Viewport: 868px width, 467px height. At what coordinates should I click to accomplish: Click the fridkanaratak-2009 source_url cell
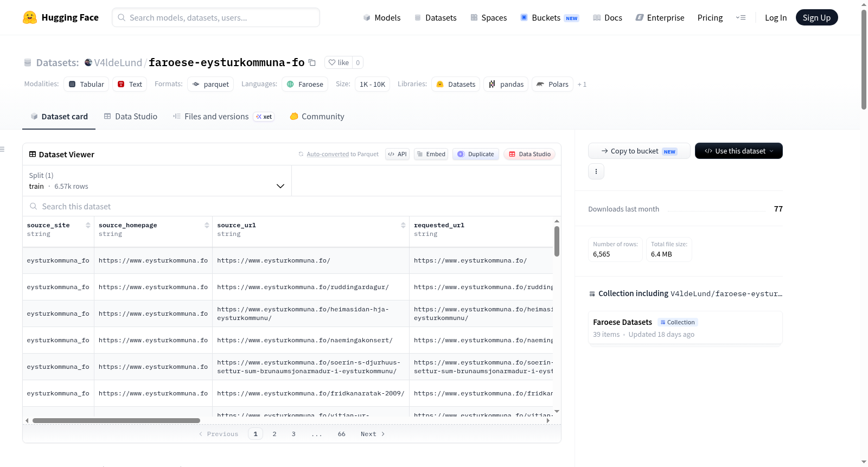point(311,393)
